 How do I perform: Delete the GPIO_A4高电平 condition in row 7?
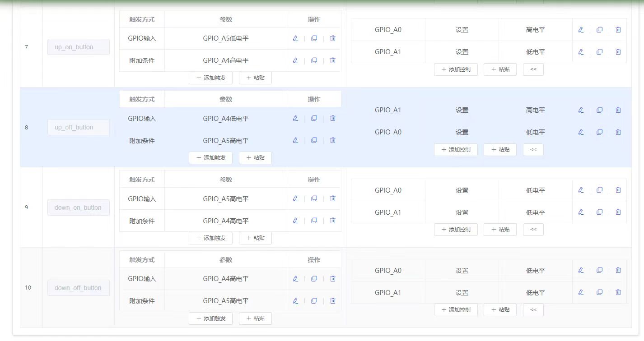click(x=333, y=60)
